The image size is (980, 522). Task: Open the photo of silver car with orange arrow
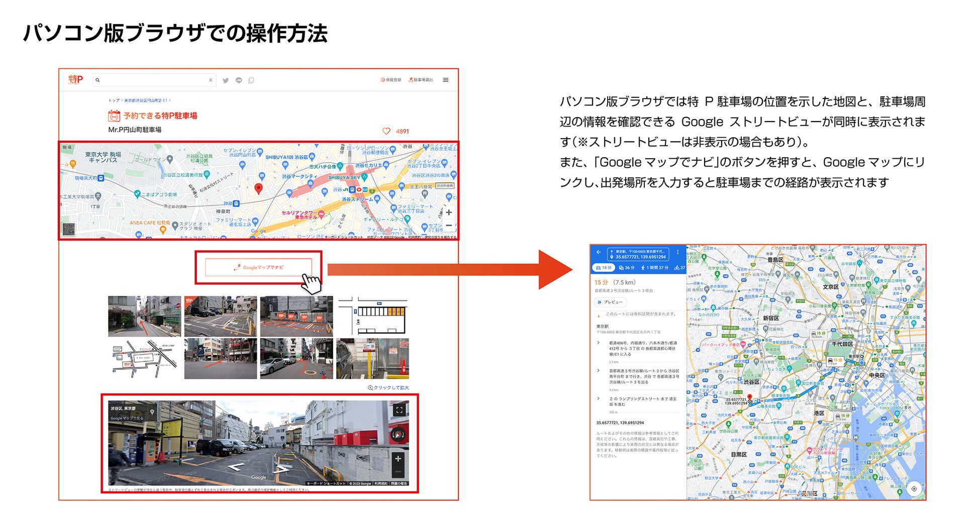pos(297,359)
